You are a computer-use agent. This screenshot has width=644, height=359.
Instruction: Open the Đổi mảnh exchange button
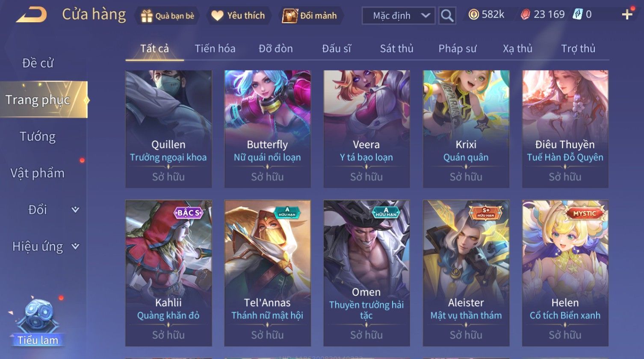pyautogui.click(x=310, y=16)
